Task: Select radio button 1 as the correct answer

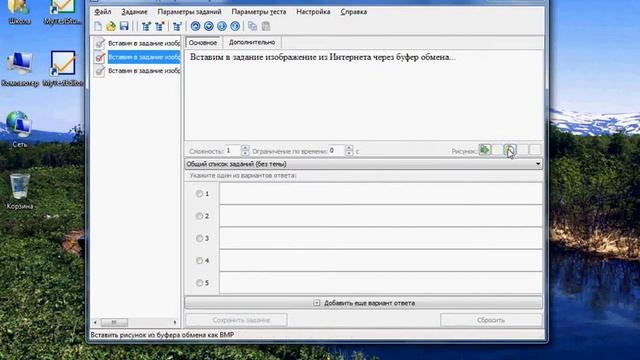Action: tap(199, 194)
